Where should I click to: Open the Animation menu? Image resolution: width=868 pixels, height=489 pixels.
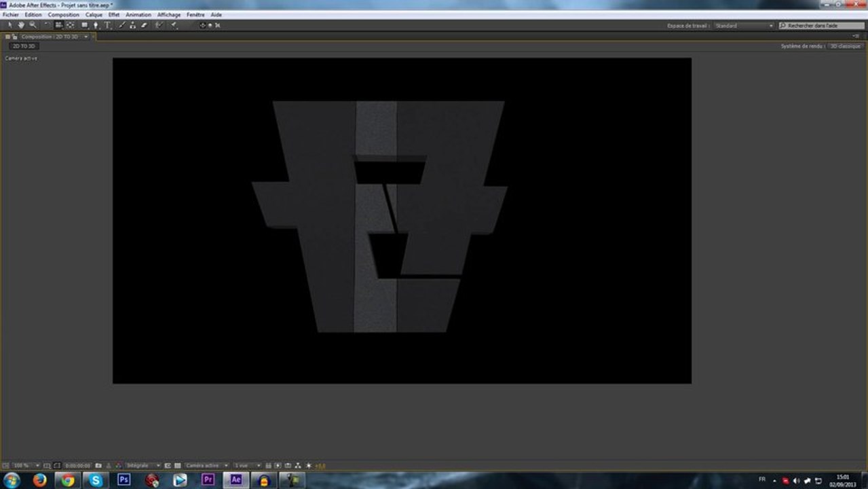(138, 14)
